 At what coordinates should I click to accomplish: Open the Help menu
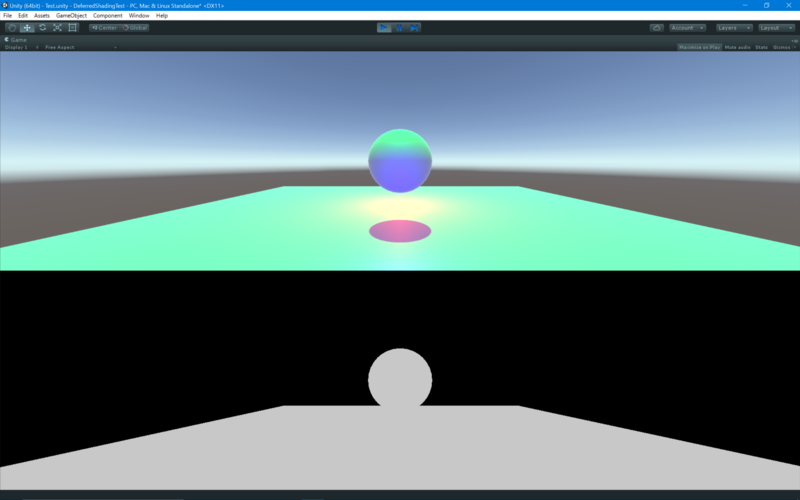pyautogui.click(x=162, y=16)
